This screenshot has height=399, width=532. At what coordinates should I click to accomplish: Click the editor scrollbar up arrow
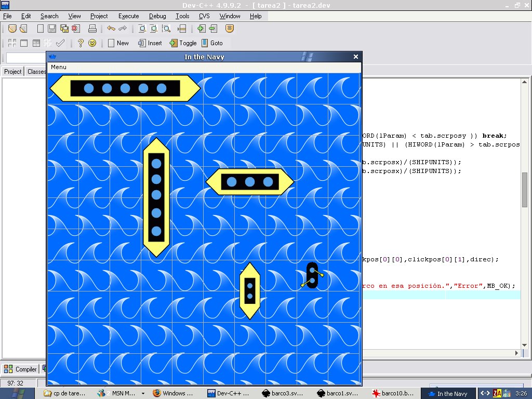click(x=525, y=82)
